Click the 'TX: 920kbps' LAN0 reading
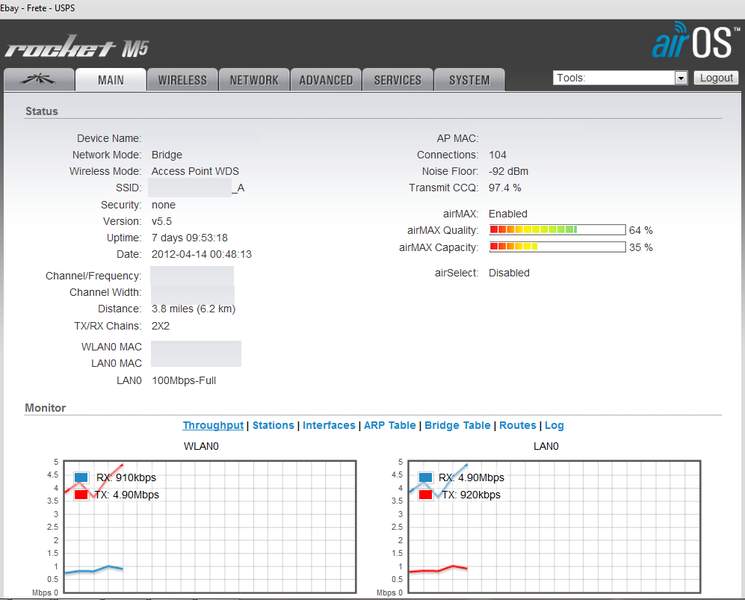The image size is (745, 600). (471, 495)
